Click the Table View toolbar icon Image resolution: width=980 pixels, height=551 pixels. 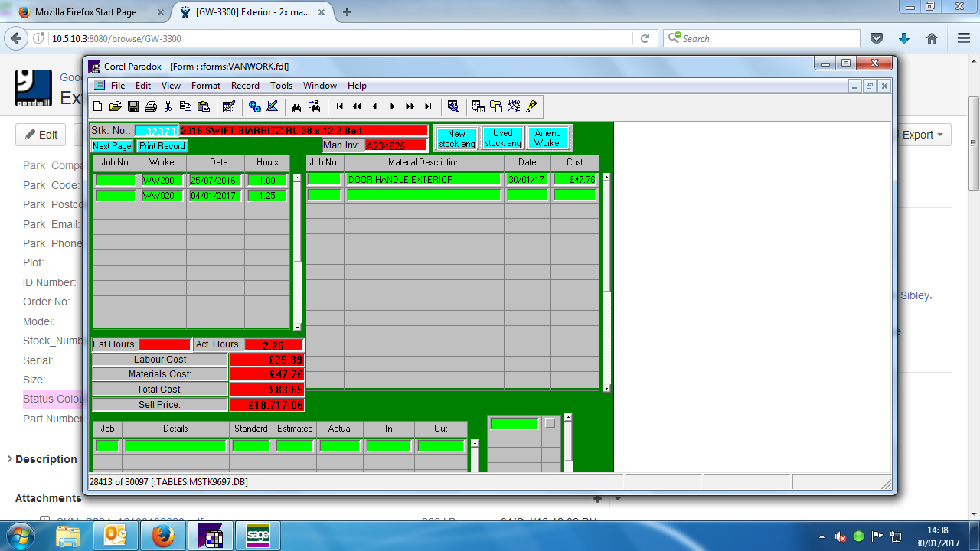[x=478, y=106]
